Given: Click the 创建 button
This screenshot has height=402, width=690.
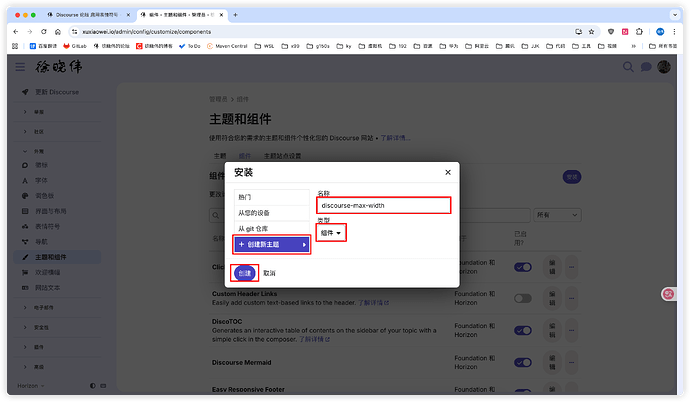Looking at the screenshot, I should (245, 272).
